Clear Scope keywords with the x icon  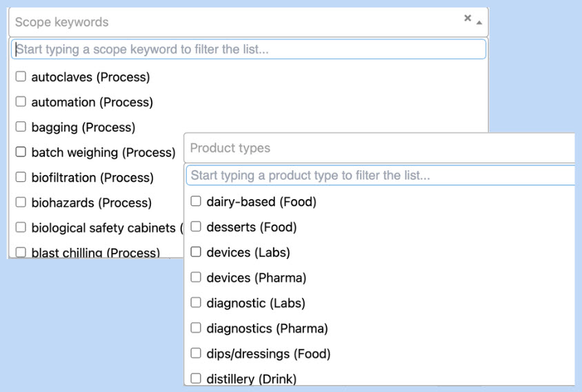click(x=468, y=19)
